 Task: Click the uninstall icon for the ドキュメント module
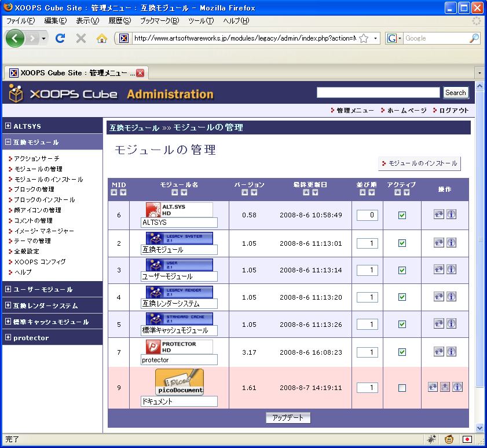coord(445,387)
